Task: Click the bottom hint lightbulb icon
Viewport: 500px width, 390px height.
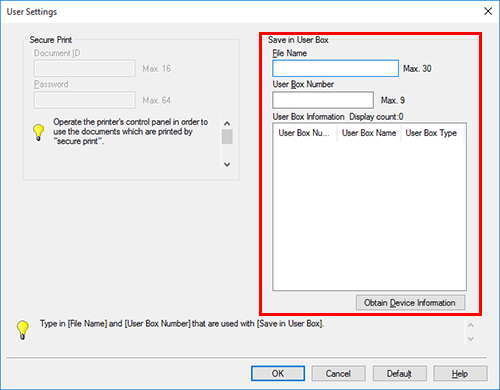Action: tap(23, 330)
